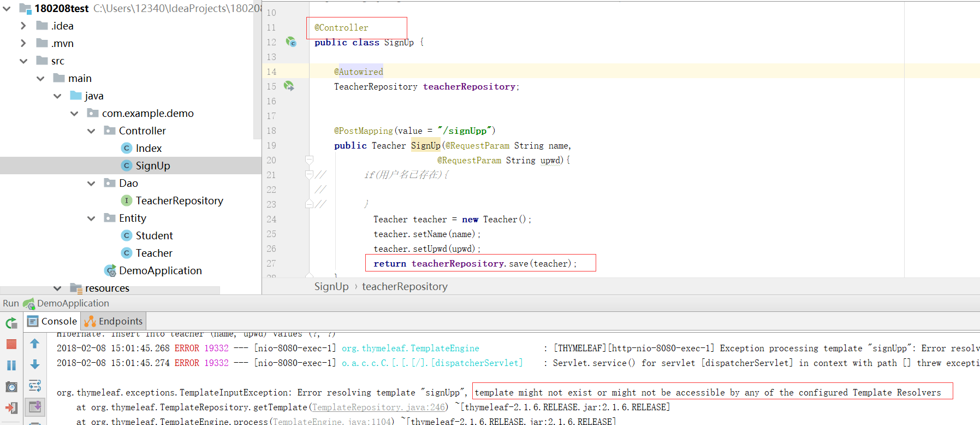Open TemplateRepository.java:246 stack trace link

click(x=378, y=407)
